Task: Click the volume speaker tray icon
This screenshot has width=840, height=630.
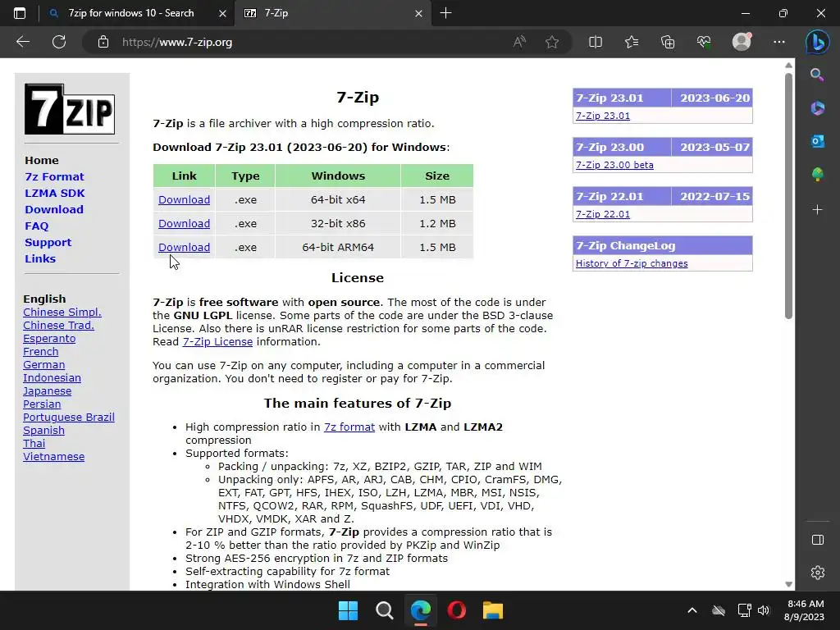Action: pos(764,610)
